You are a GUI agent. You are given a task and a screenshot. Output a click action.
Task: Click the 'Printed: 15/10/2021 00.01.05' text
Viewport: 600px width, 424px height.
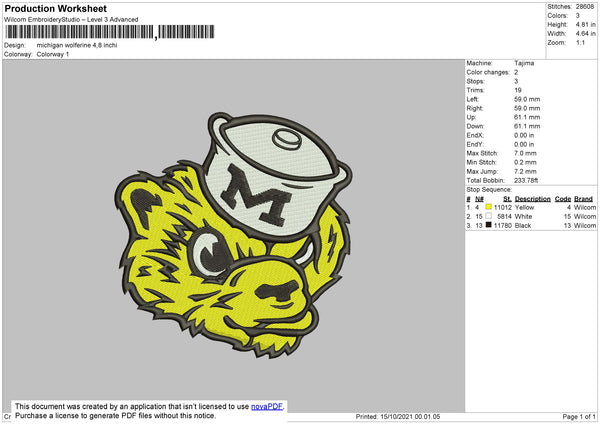(398, 416)
